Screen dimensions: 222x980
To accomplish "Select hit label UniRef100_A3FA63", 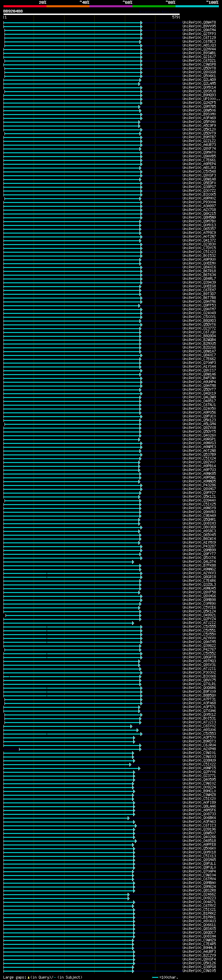I will click(199, 821).
